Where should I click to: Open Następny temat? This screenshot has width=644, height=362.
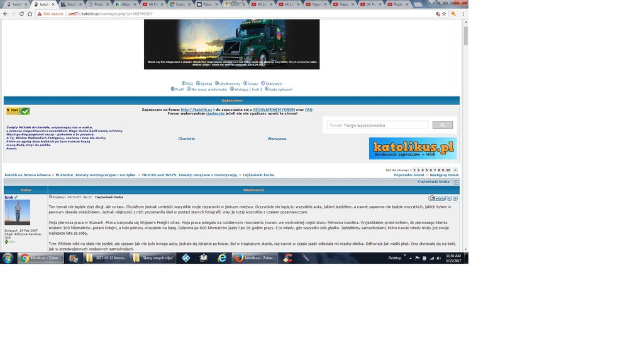pos(445,175)
